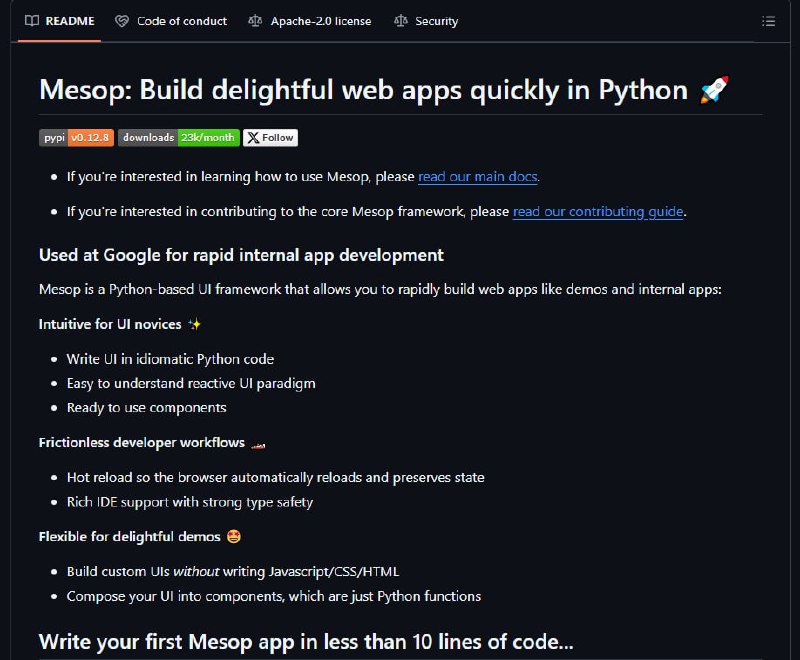The image size is (800, 660).
Task: Click the 'Hot reload so the browser' bullet
Action: tap(276, 477)
